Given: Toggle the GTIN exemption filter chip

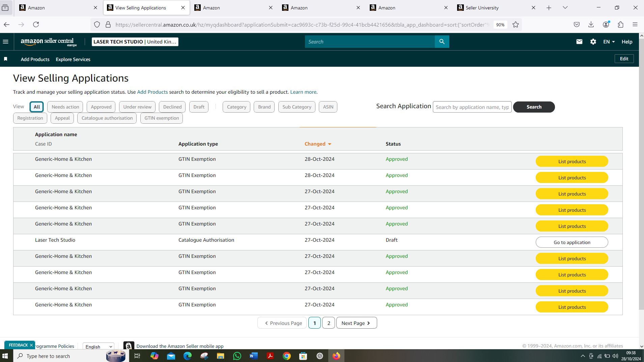Looking at the screenshot, I should [x=162, y=118].
